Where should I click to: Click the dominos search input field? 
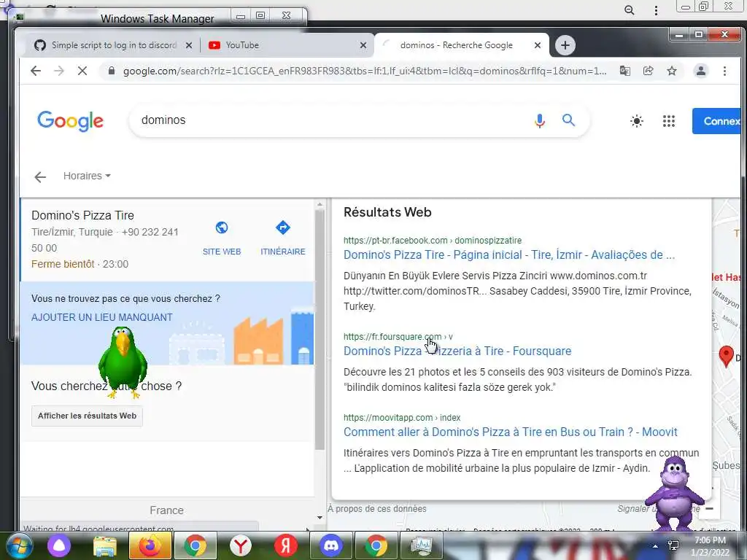pyautogui.click(x=333, y=120)
